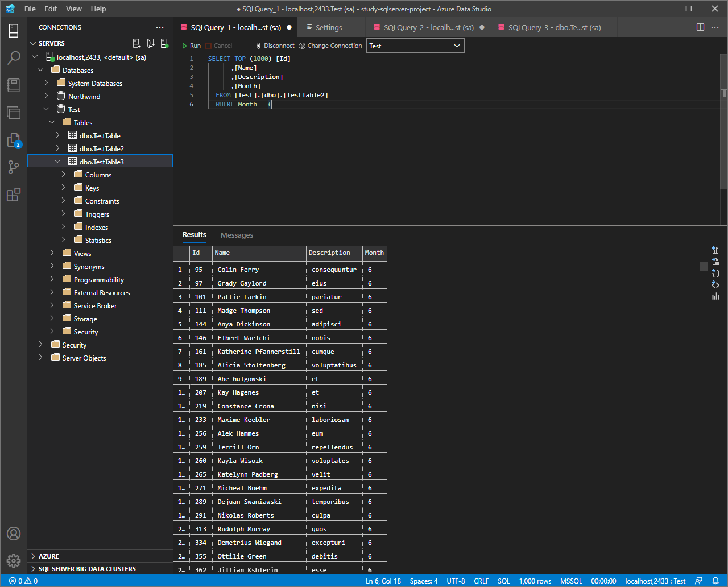
Task: Open the File menu
Action: click(x=30, y=9)
